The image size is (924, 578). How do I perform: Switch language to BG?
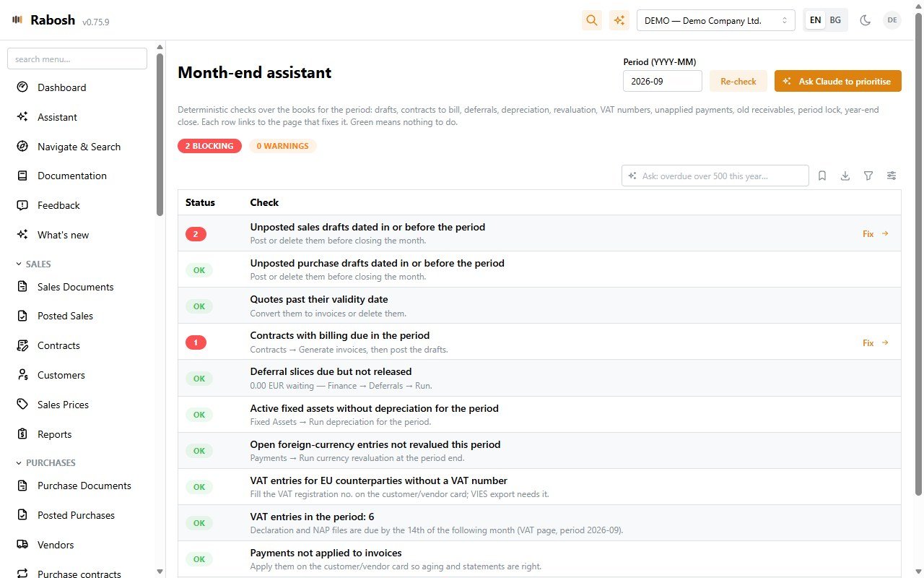[x=835, y=20]
